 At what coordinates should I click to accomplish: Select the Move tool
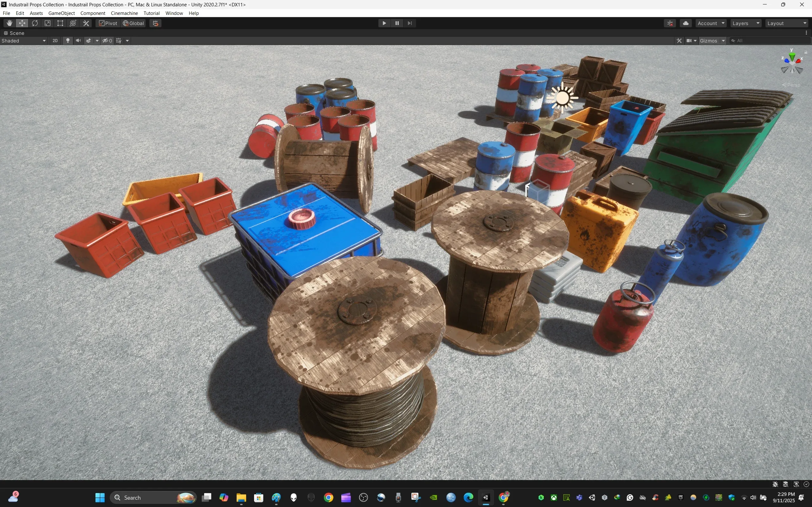22,23
